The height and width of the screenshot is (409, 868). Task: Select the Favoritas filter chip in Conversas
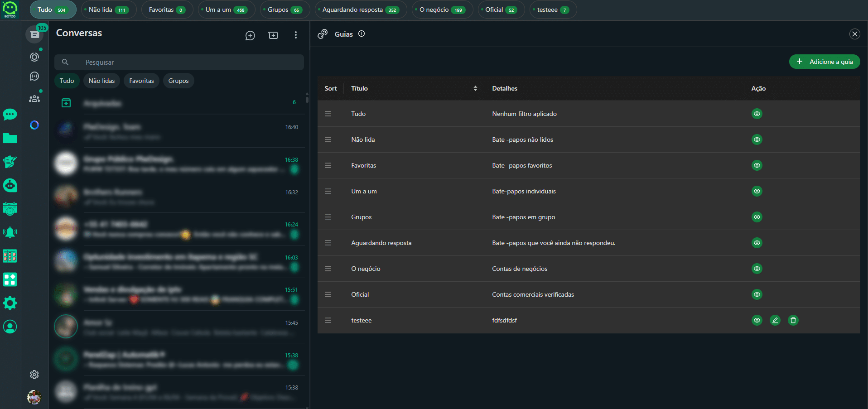tap(141, 81)
